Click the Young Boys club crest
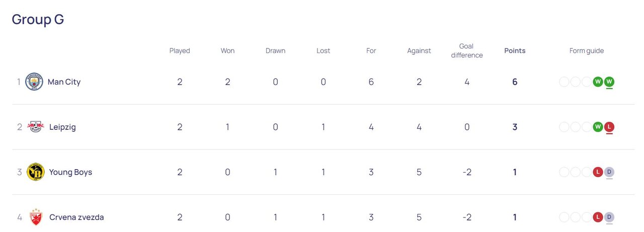Screen dimensions: 644x232 coord(35,172)
